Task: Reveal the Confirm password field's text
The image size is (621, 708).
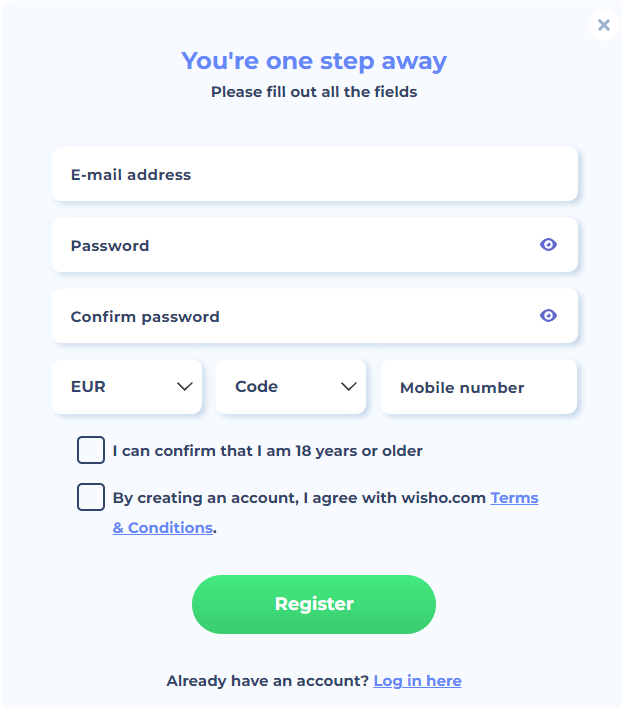Action: (548, 316)
